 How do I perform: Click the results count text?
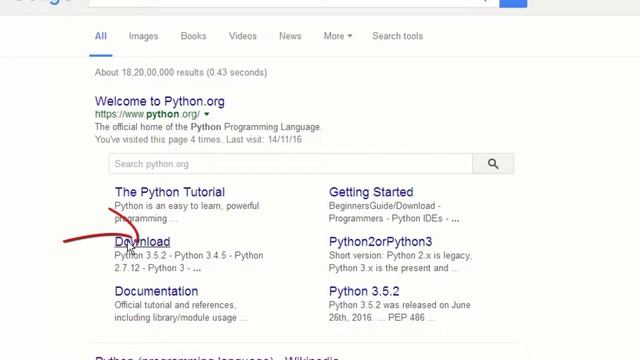pyautogui.click(x=181, y=72)
